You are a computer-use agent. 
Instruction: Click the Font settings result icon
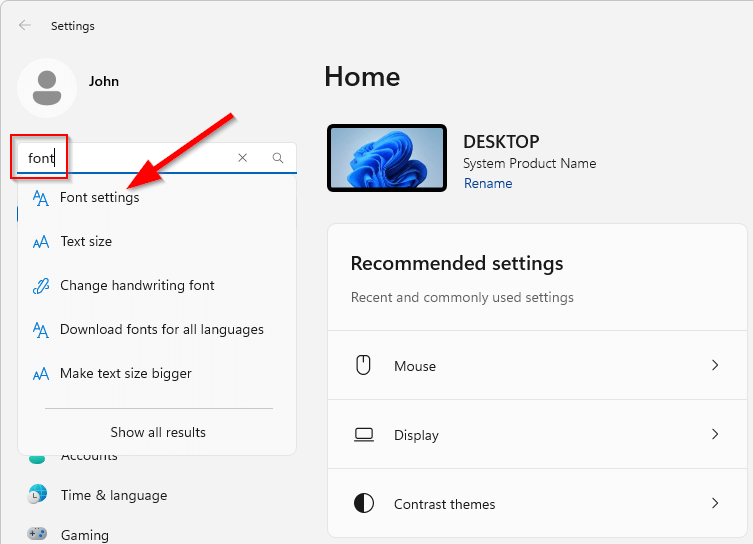(41, 198)
